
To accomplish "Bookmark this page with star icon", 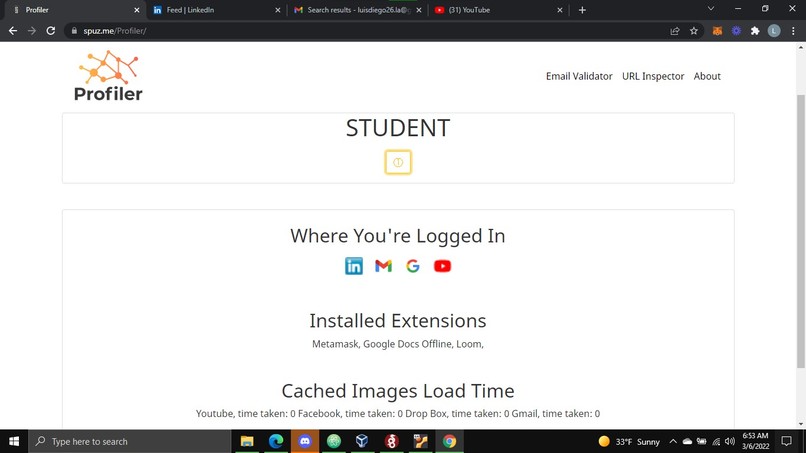I will pyautogui.click(x=693, y=31).
